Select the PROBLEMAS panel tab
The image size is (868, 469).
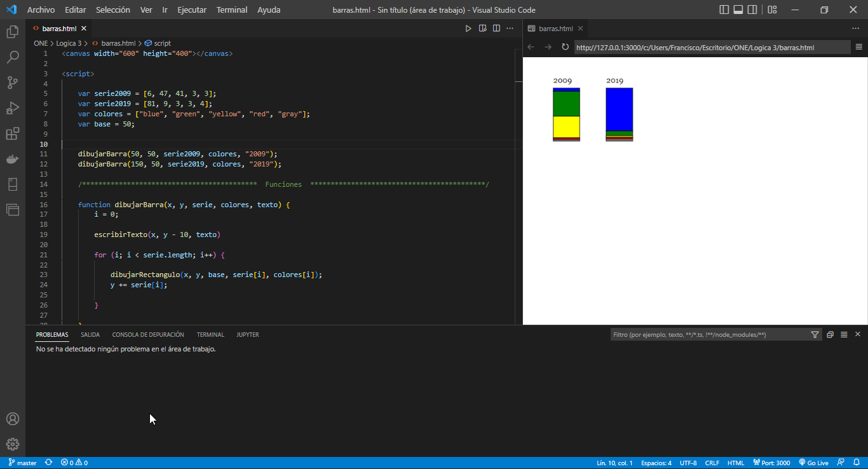click(x=52, y=334)
